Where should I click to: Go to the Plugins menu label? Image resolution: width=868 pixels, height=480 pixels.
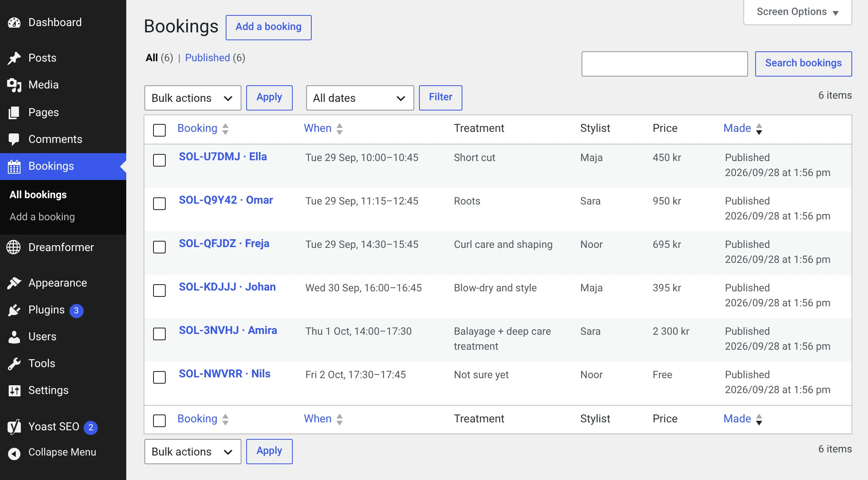click(x=47, y=310)
